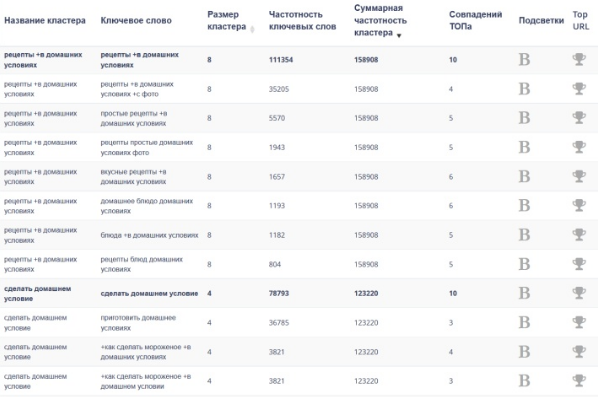Viewport: 598px width, 397px height.
Task: Sort by Частотность ключевых слов header
Action: pos(302,21)
